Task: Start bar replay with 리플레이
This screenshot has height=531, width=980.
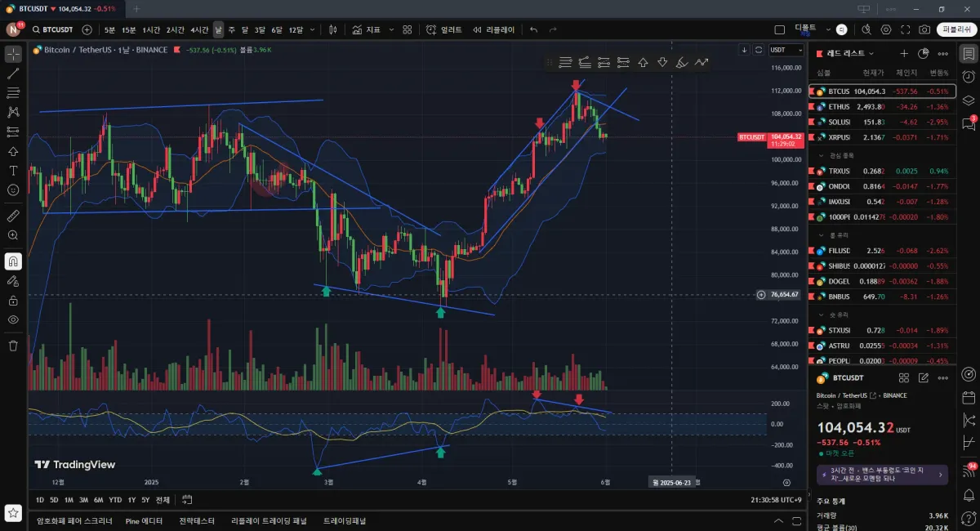Action: pyautogui.click(x=494, y=29)
